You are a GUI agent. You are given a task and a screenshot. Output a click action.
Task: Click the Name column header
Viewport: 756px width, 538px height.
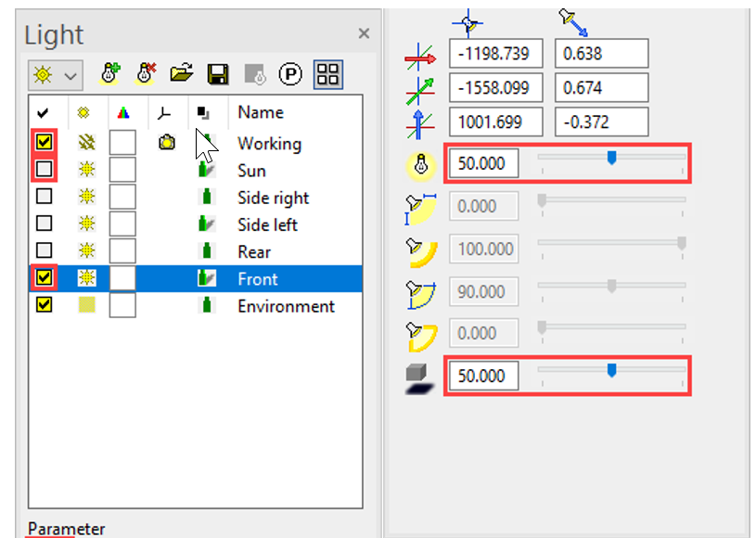[x=261, y=112]
